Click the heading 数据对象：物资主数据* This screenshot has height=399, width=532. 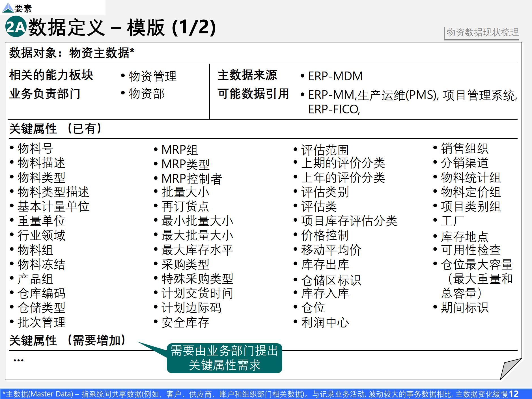click(72, 53)
